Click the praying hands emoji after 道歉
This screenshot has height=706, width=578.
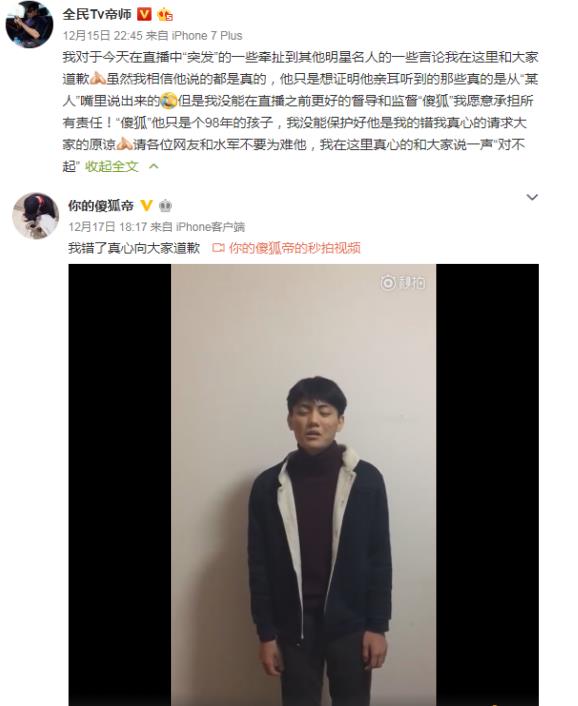coord(98,79)
